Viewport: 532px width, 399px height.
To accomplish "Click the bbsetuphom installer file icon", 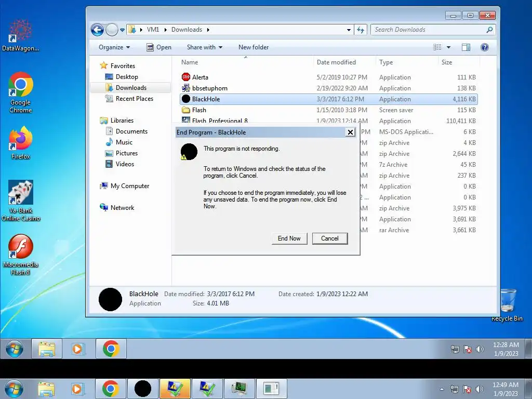I will click(185, 88).
